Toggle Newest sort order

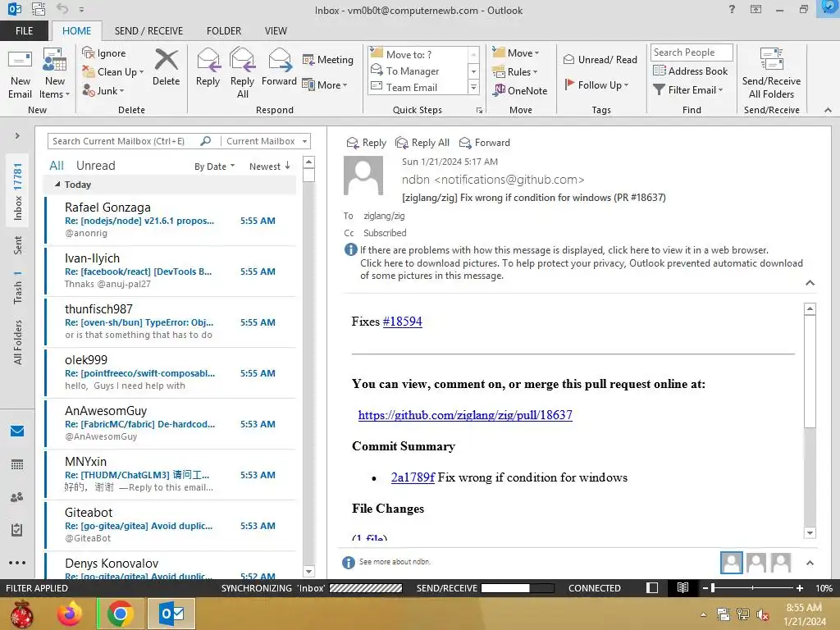click(x=269, y=167)
